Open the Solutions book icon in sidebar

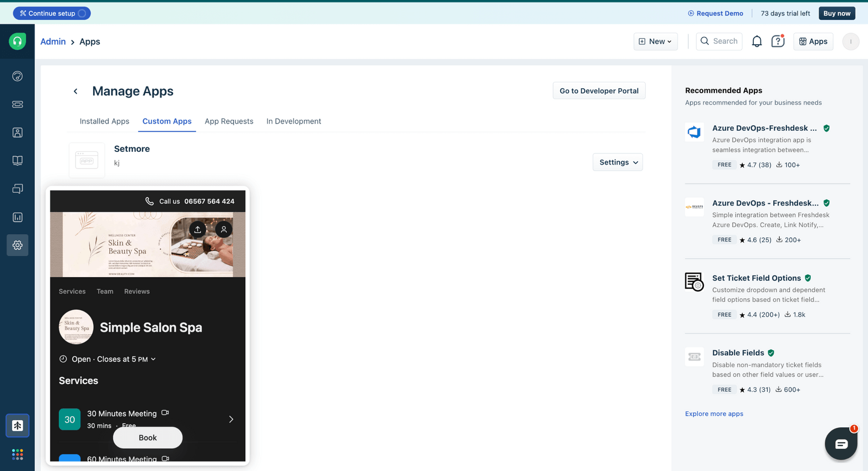click(x=17, y=161)
